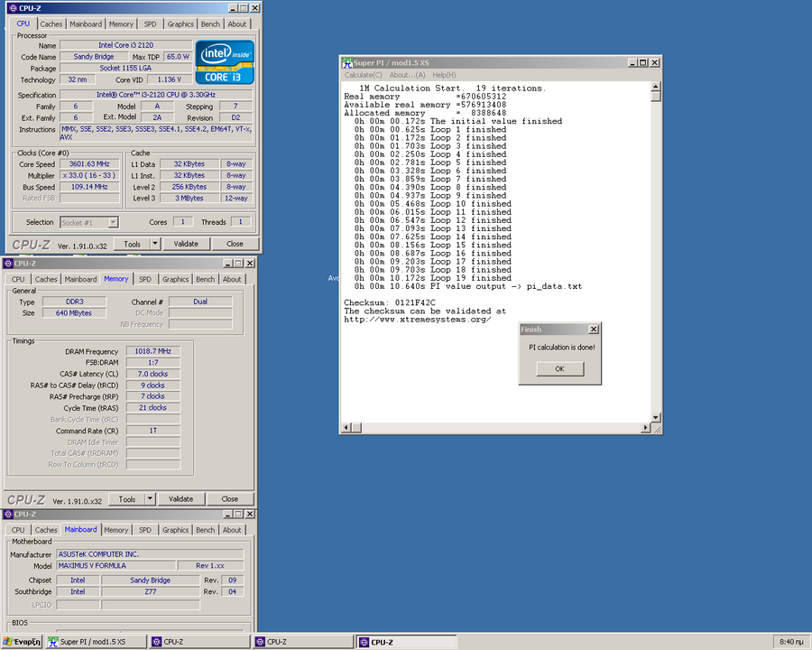The height and width of the screenshot is (650, 812).
Task: Open the Mainboard tab in the top CPU-Z window
Action: coord(86,23)
